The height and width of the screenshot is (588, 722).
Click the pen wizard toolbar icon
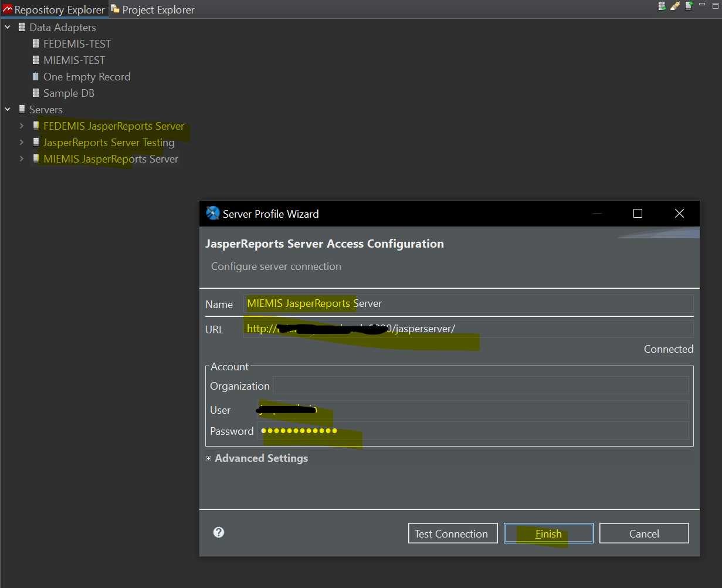click(675, 6)
